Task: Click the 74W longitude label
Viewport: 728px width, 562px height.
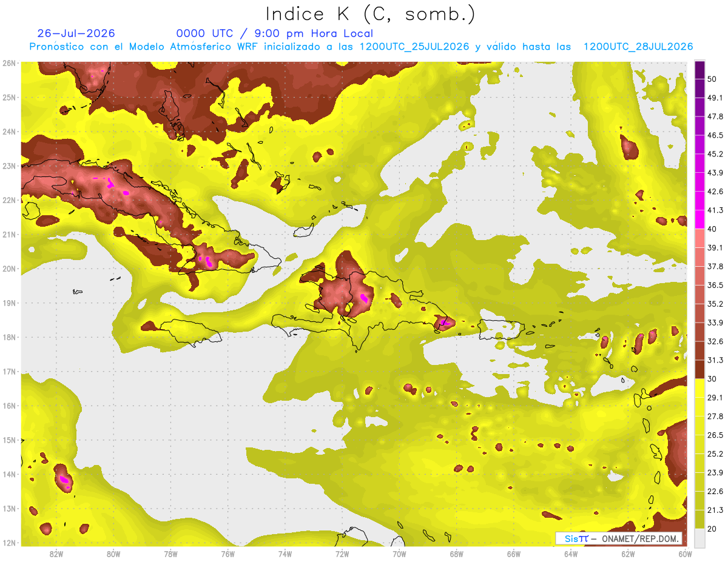Action: click(x=285, y=554)
